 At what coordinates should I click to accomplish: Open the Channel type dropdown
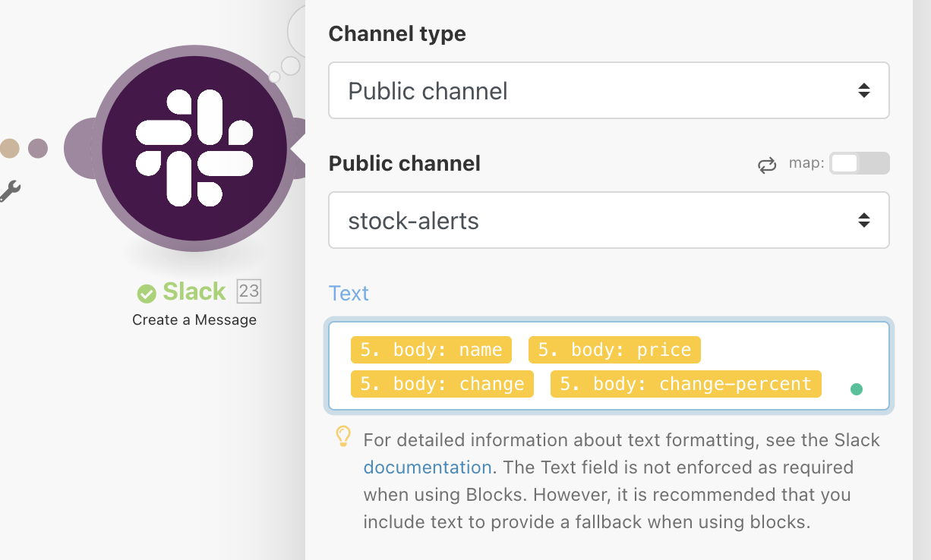click(x=608, y=90)
